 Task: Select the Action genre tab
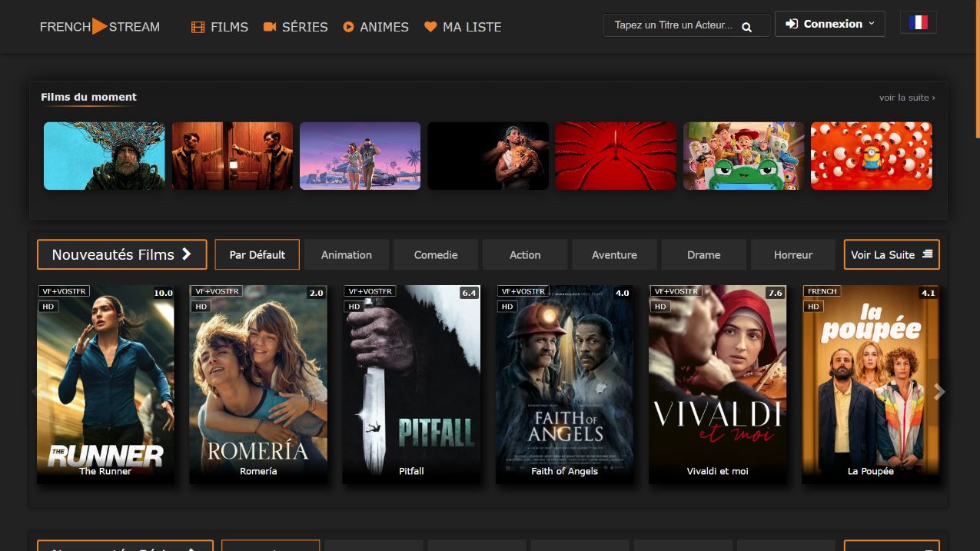point(525,254)
